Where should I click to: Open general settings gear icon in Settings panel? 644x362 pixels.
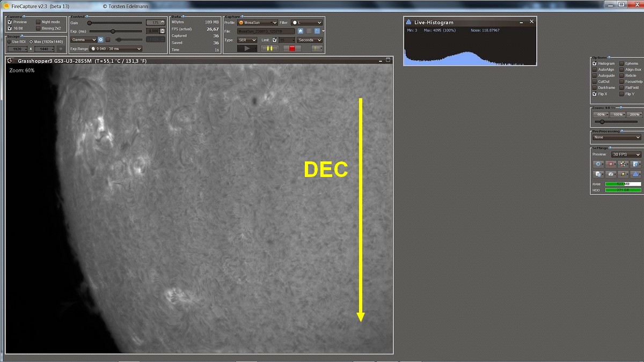click(x=598, y=164)
